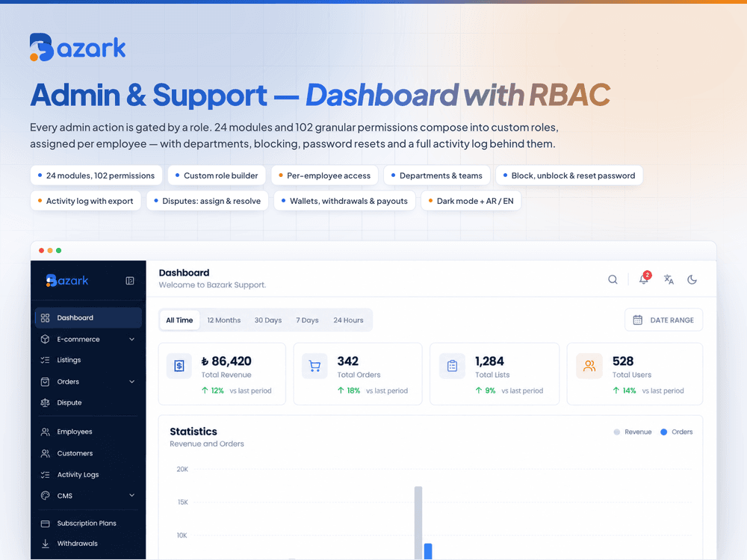Image resolution: width=747 pixels, height=560 pixels.
Task: Switch to the 24 Hours tab
Action: 348,320
